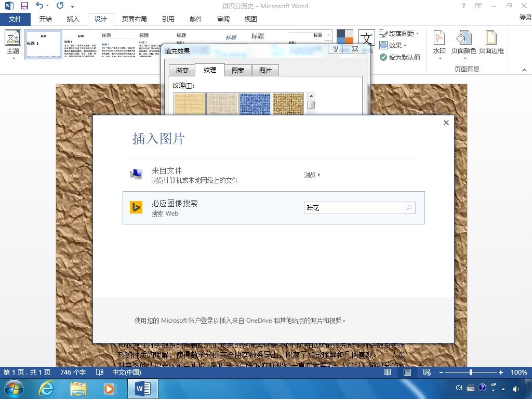Click the zoom slider handle
The width and height of the screenshot is (532, 399).
[471, 372]
